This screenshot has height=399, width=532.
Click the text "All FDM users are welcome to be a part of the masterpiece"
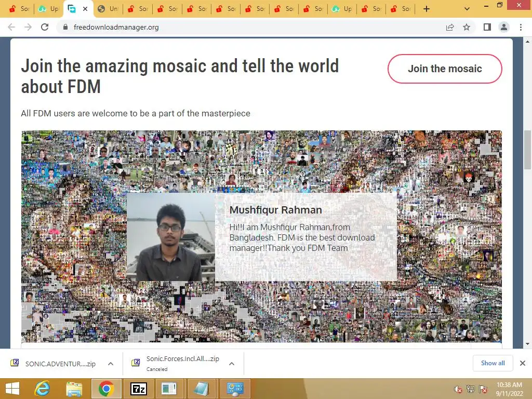[136, 113]
